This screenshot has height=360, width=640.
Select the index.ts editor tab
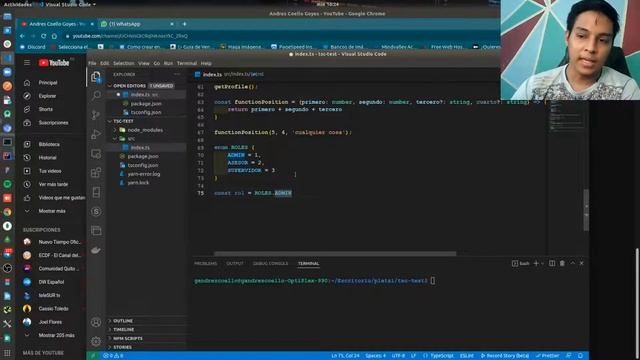coord(212,74)
